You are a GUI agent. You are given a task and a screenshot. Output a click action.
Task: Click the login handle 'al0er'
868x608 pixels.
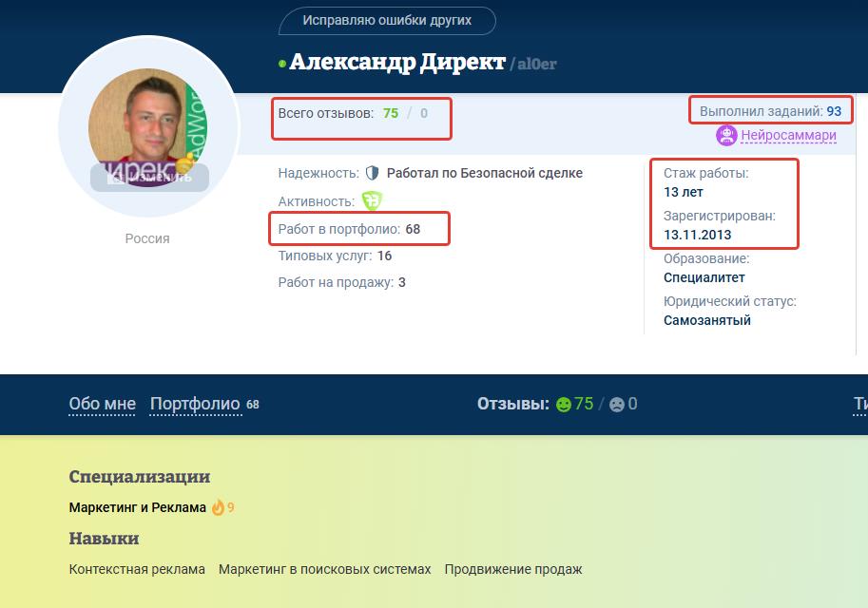point(537,65)
